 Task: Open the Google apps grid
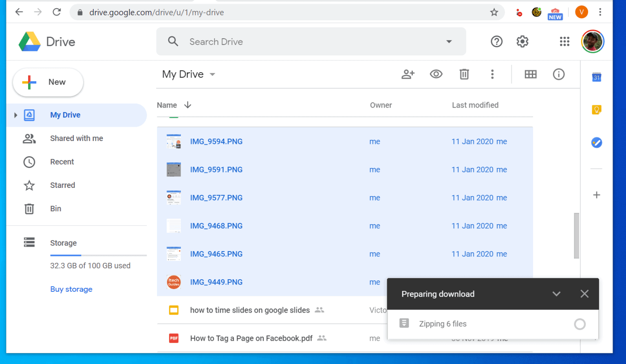tap(564, 41)
